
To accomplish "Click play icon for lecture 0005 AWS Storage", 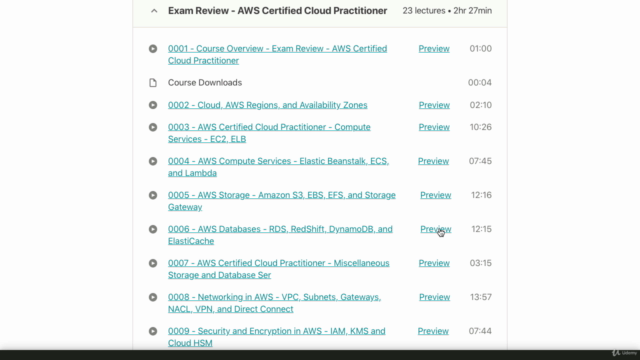I will (x=153, y=195).
